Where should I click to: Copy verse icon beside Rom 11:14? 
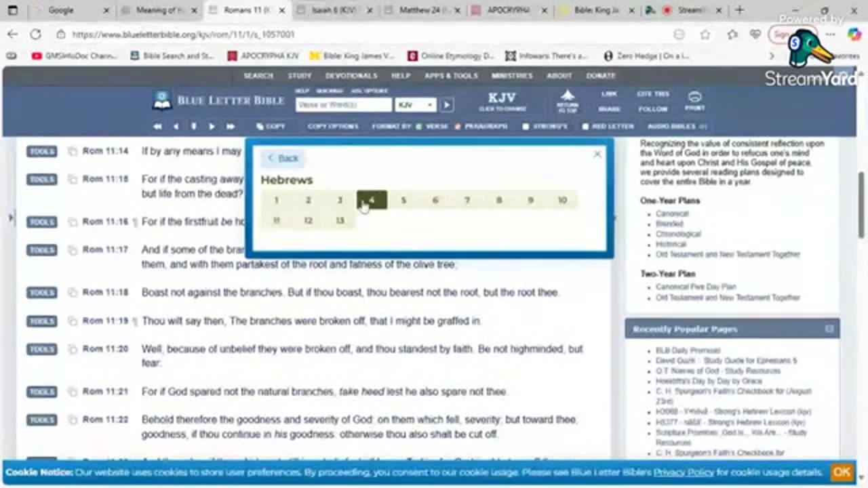tap(73, 152)
